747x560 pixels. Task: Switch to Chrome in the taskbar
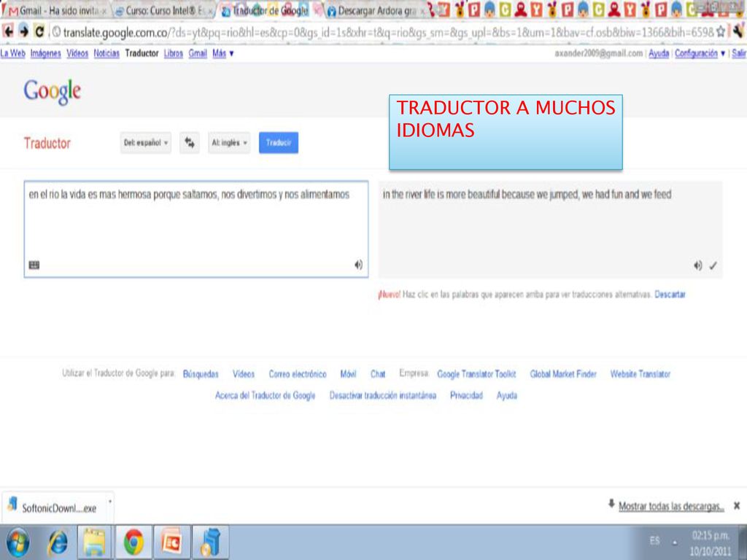(134, 542)
